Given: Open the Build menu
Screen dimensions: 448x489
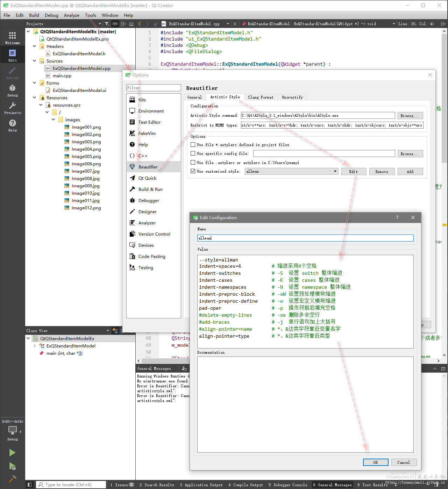Looking at the screenshot, I should 34,15.
